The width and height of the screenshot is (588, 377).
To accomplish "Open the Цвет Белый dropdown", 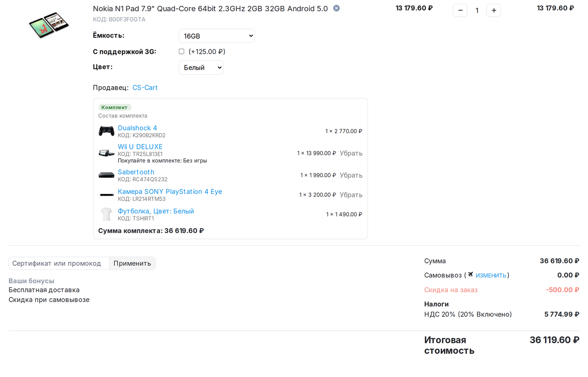I will [x=201, y=68].
